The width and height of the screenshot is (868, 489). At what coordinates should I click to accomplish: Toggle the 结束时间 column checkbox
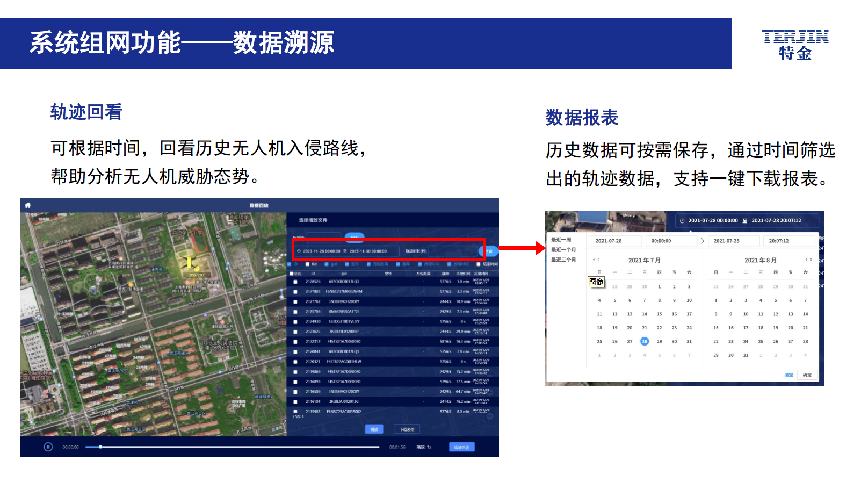479,264
